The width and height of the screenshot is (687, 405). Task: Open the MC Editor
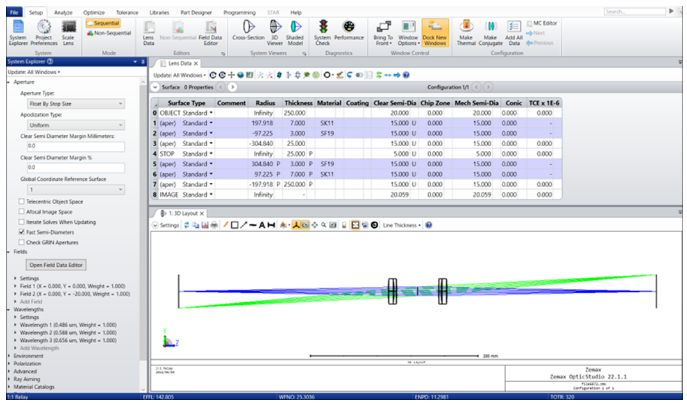pos(542,23)
